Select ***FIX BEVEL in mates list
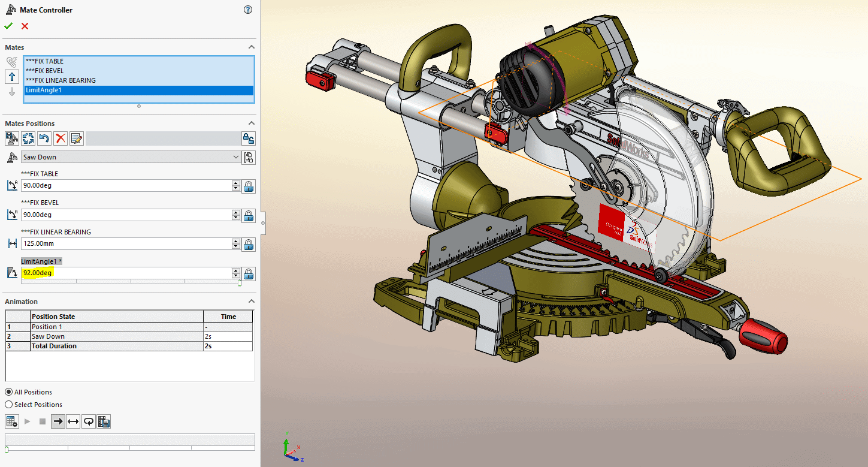Viewport: 868px width, 467px height. (x=138, y=71)
